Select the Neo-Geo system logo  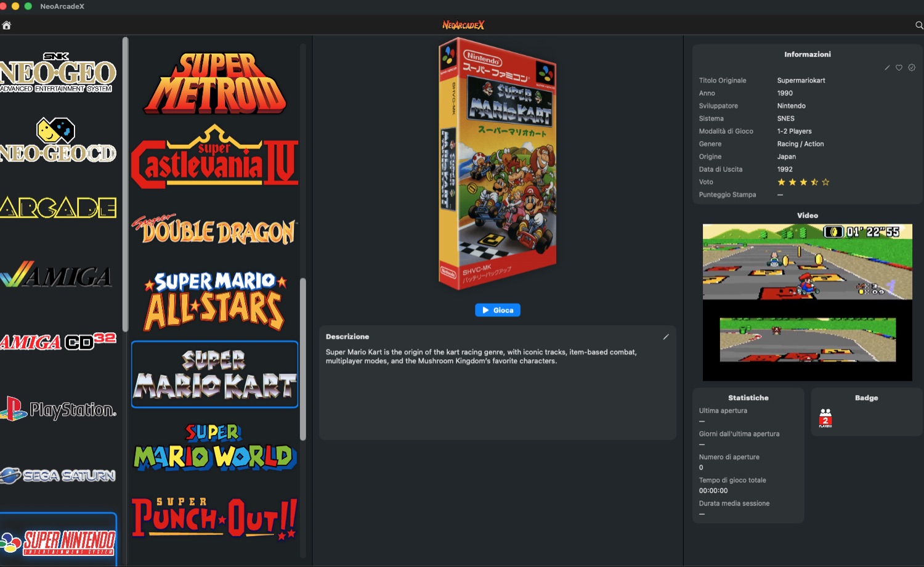[58, 73]
